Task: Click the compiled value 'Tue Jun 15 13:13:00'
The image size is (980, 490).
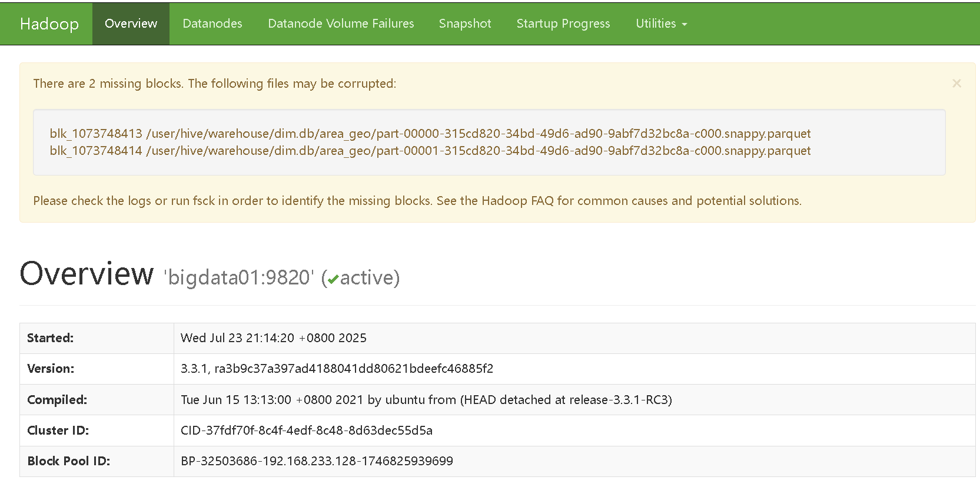Action: click(x=426, y=400)
